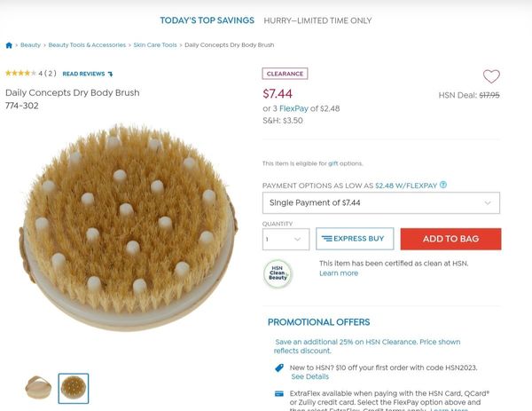This screenshot has height=411, width=532.
Task: Click the home icon in breadcrumb
Action: pyautogui.click(x=9, y=44)
